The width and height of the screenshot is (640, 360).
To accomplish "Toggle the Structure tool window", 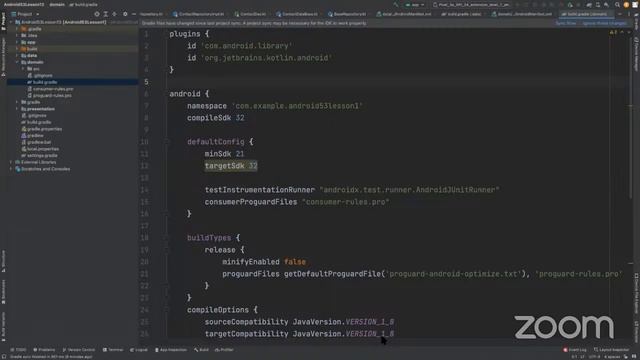I will pos(3,261).
